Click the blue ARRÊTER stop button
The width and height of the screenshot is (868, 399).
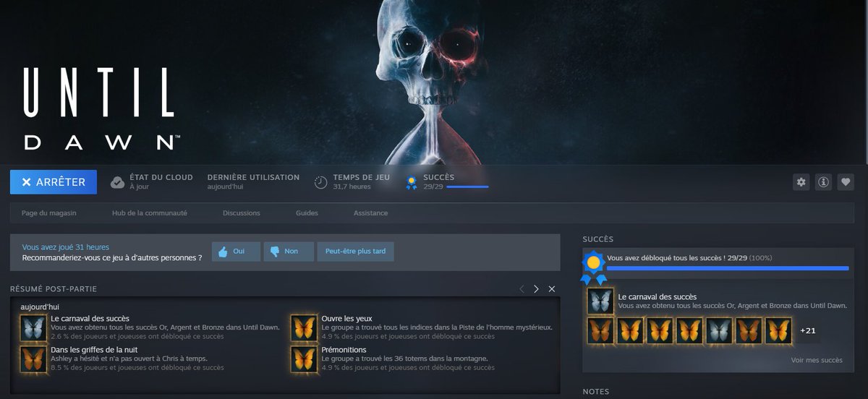tap(54, 182)
